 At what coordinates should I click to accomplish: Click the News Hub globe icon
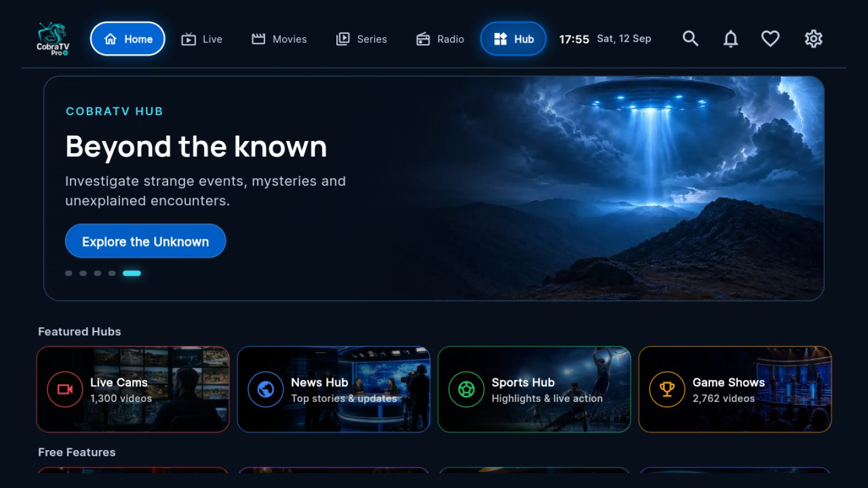coord(266,389)
